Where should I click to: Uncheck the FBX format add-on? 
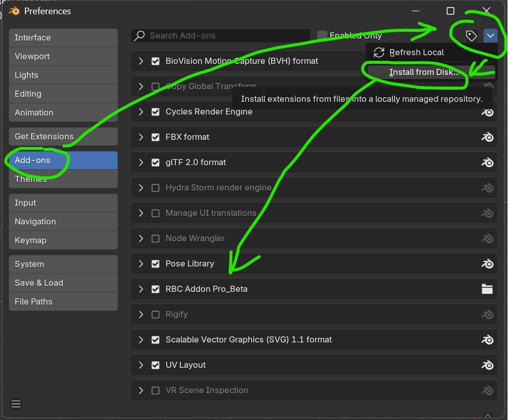click(155, 137)
